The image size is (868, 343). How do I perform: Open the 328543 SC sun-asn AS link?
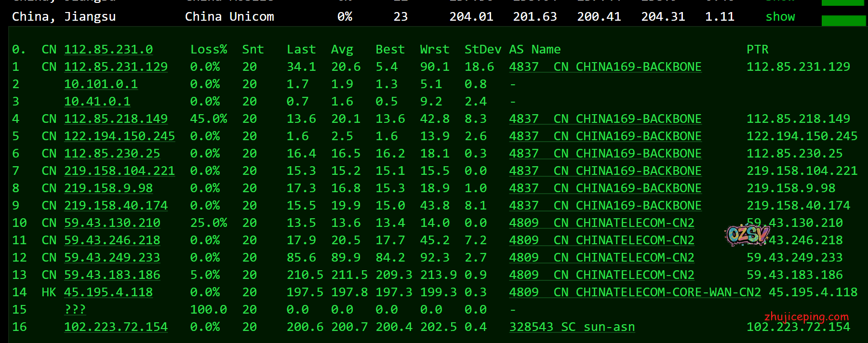click(572, 327)
